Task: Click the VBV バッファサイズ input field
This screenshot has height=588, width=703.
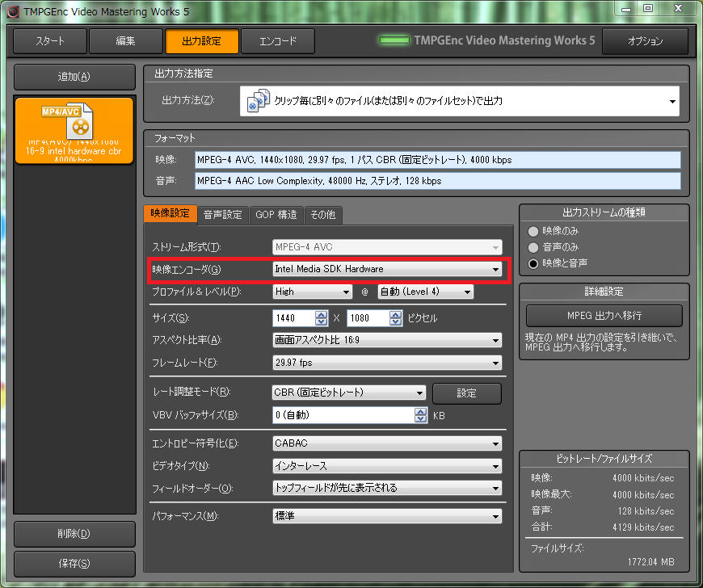Action: (x=343, y=415)
